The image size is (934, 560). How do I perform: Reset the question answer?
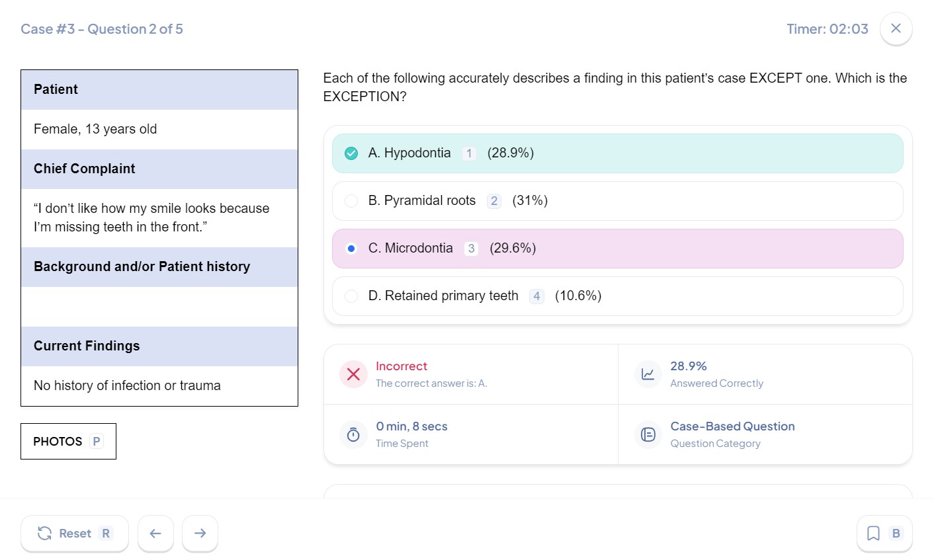coord(74,533)
